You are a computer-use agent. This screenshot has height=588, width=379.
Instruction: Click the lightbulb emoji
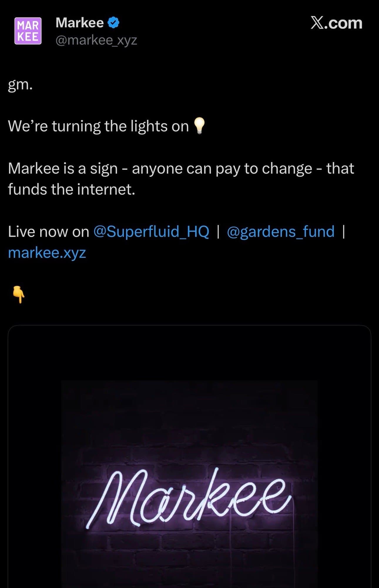tap(199, 126)
